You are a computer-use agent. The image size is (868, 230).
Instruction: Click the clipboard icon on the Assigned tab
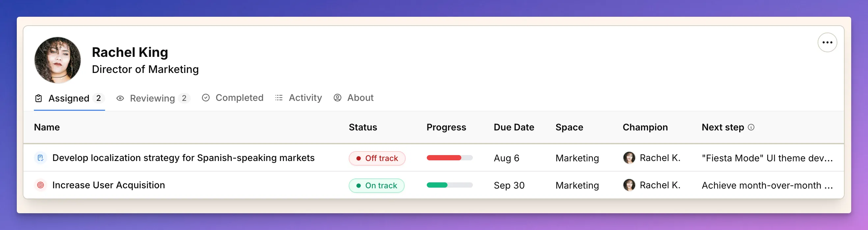(x=38, y=98)
